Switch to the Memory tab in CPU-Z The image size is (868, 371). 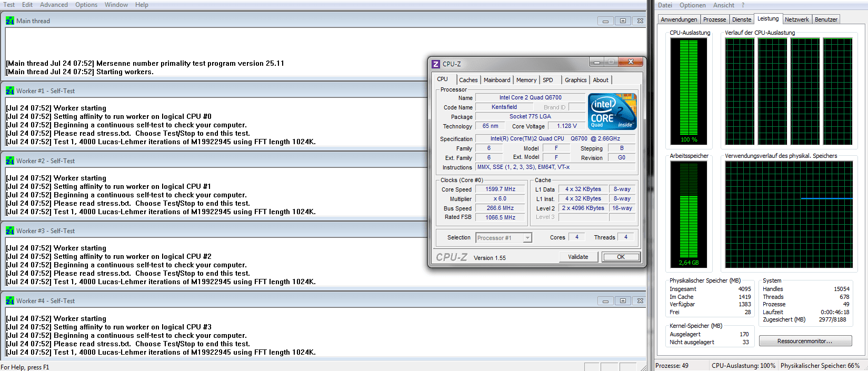tap(526, 80)
